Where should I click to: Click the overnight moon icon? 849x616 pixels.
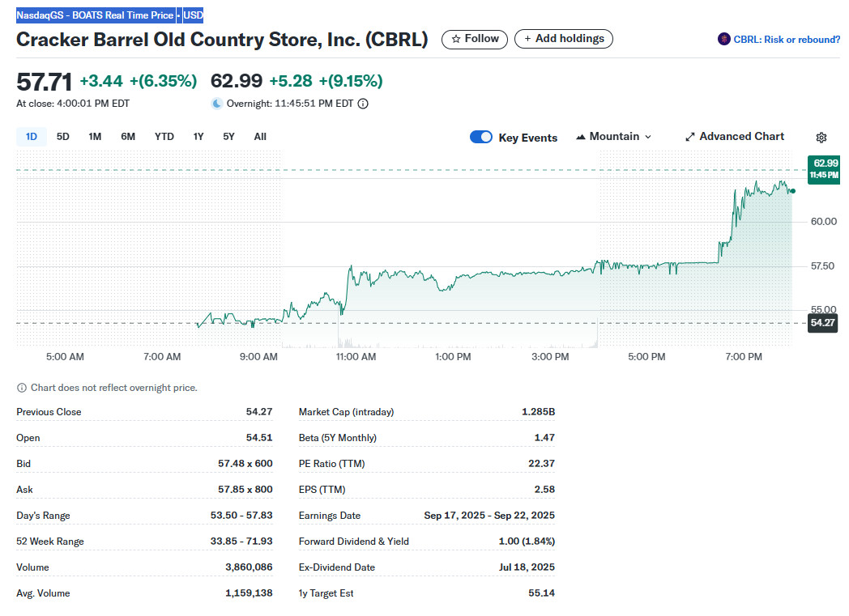(216, 104)
